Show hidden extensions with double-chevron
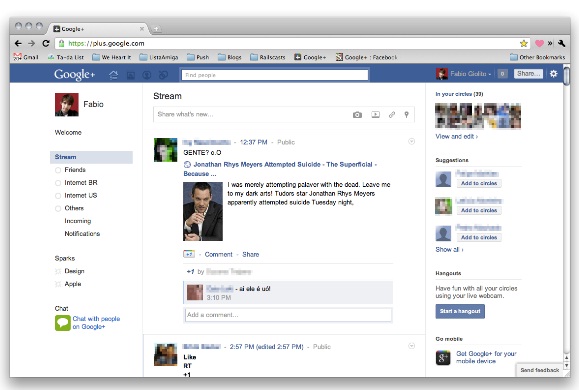 [550, 44]
